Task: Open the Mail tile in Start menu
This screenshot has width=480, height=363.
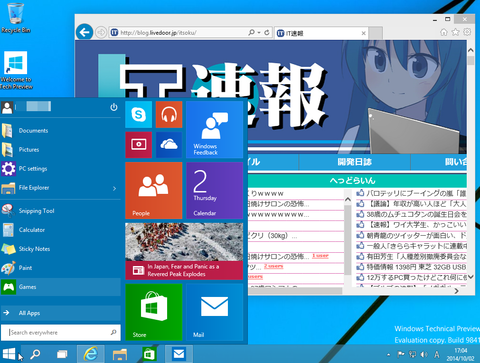Action: [214, 312]
